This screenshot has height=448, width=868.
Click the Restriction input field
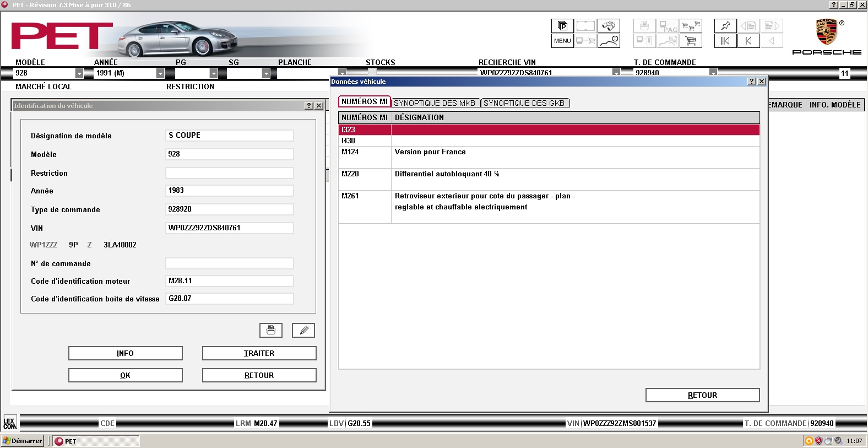coord(230,173)
